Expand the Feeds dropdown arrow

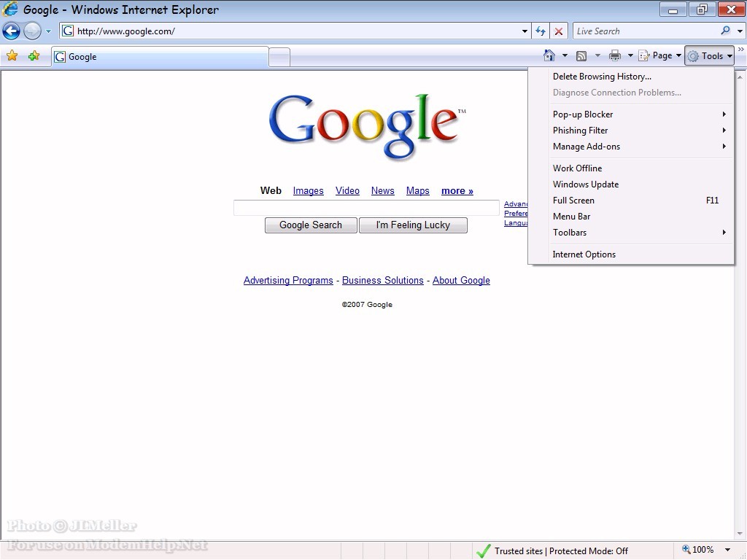597,55
